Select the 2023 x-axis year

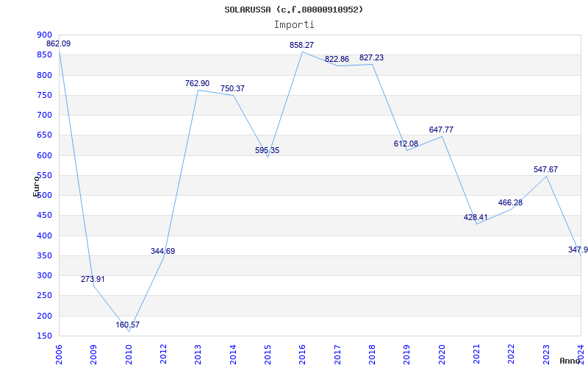[x=546, y=355]
